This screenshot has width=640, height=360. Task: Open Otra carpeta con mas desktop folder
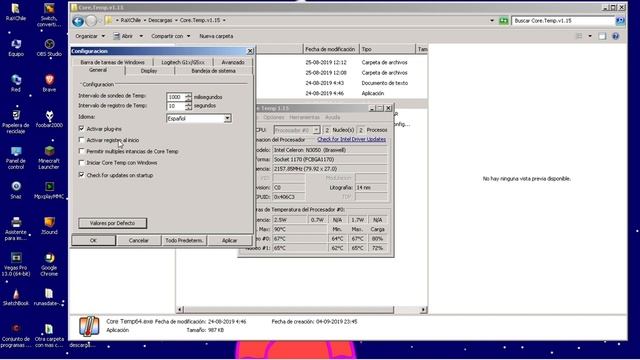49,336
